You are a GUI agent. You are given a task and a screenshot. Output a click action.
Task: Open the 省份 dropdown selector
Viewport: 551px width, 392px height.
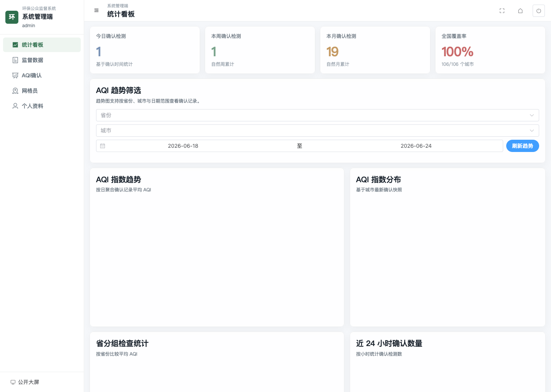[x=317, y=115]
